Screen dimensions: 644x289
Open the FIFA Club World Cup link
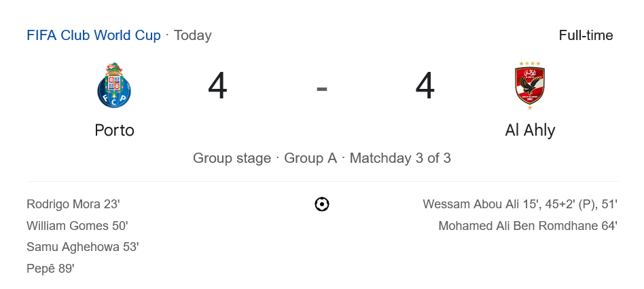[x=94, y=35]
